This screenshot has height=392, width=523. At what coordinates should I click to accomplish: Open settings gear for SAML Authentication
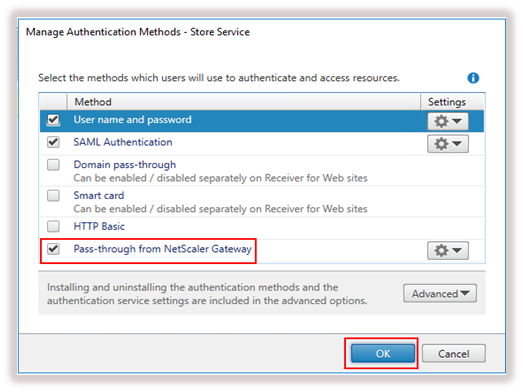(x=448, y=143)
